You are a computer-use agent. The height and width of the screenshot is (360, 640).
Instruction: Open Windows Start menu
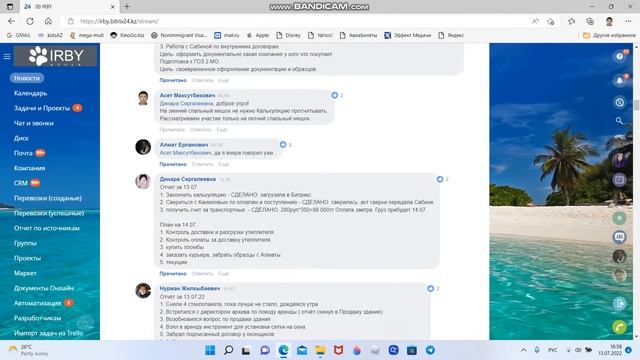tap(210, 350)
